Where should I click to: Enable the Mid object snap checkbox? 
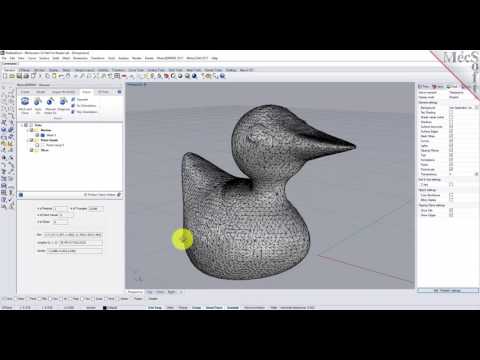click(x=39, y=298)
